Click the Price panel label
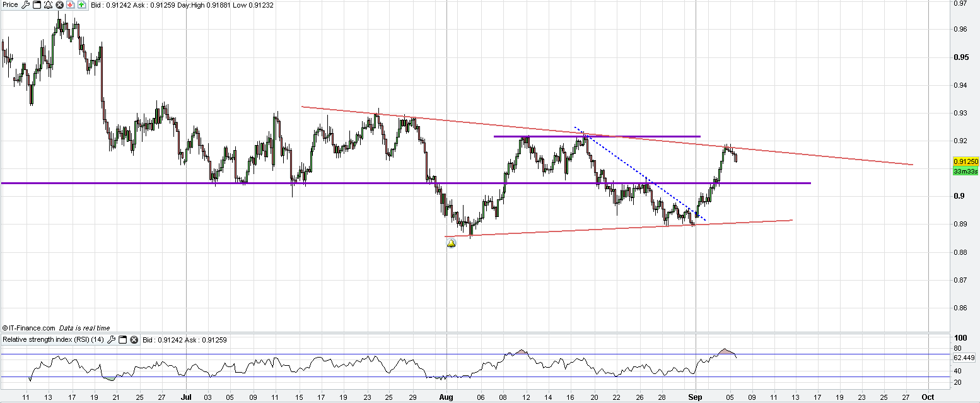This screenshot has width=980, height=403. pos(10,5)
